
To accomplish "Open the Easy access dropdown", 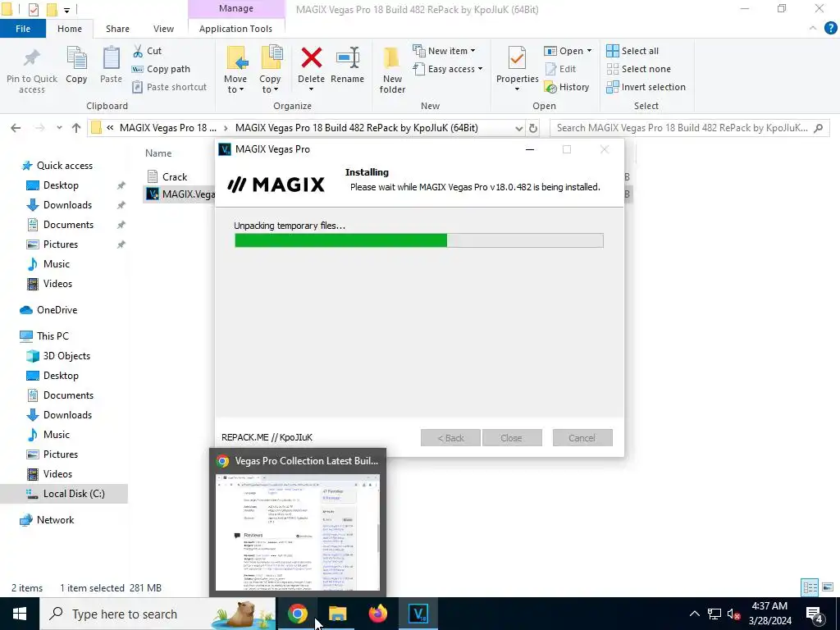I will pos(448,69).
